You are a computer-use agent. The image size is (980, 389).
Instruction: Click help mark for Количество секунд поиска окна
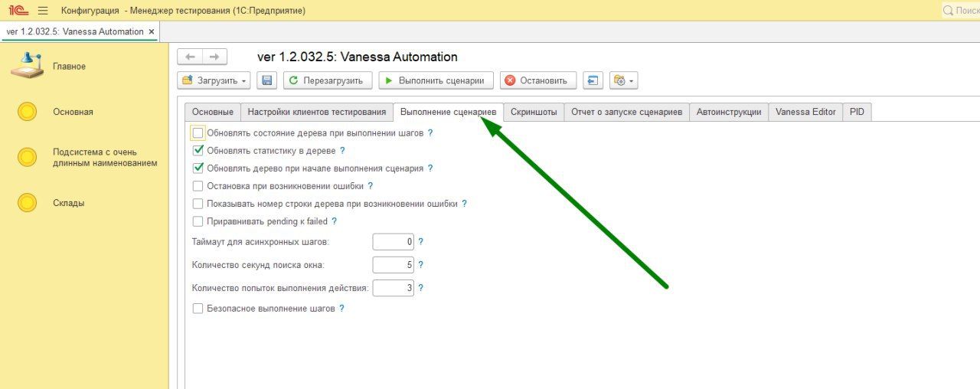(421, 265)
